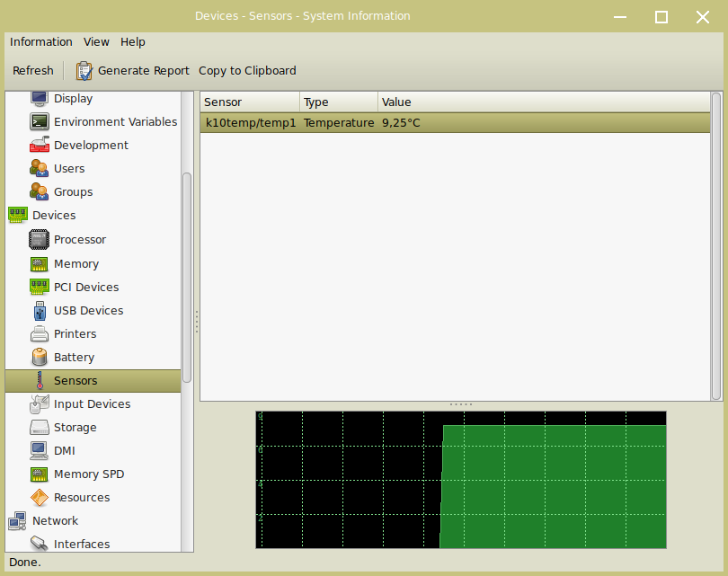
Task: Open the Processor entry
Action: pos(80,240)
